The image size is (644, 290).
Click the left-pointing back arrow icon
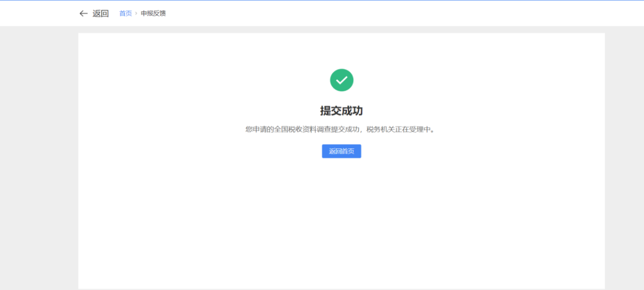(84, 13)
